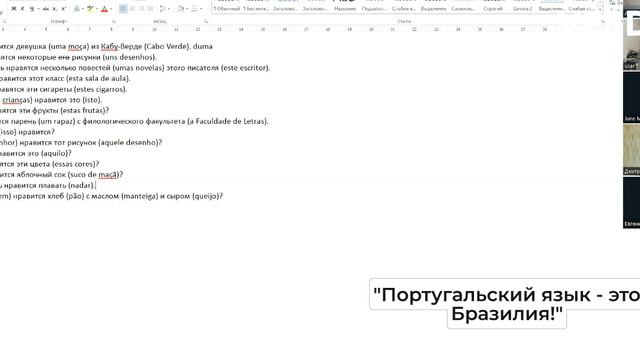The width and height of the screenshot is (640, 360).
Task: Apply the Без инте... style
Action: (256, 6)
